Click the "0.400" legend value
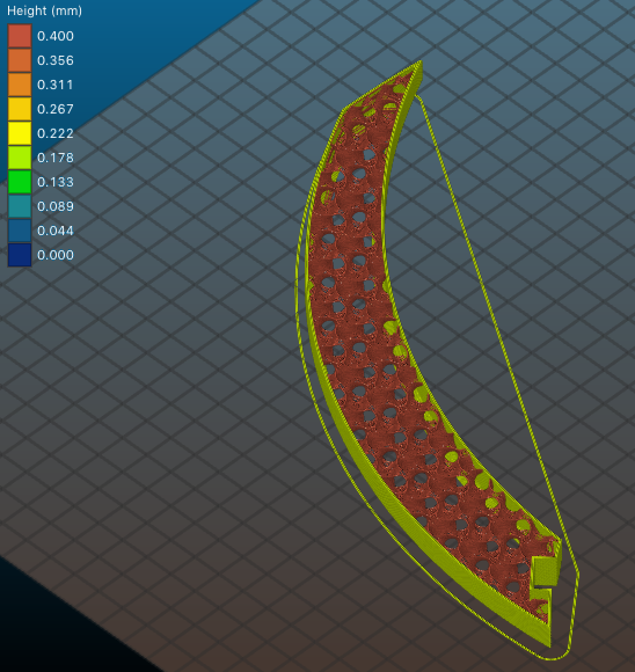Screen dimensions: 635x672 coord(55,36)
